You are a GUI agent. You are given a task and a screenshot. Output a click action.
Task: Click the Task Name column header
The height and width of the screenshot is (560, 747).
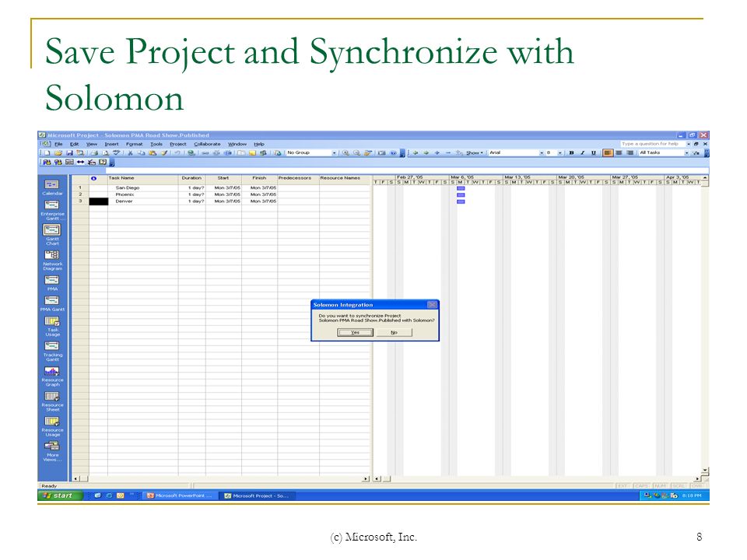coord(143,178)
